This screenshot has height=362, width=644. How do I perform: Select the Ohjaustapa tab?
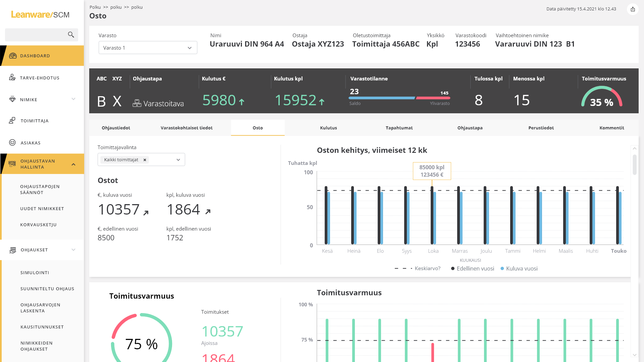470,128
